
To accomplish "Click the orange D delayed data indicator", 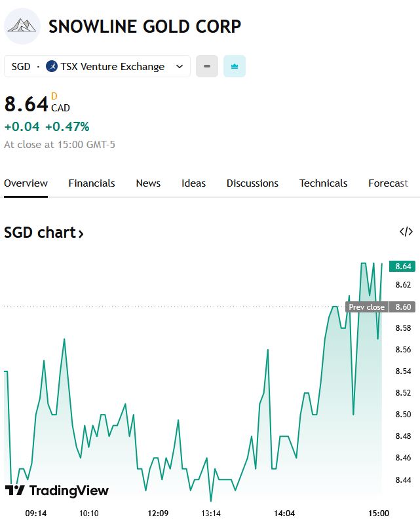I will 54,96.
